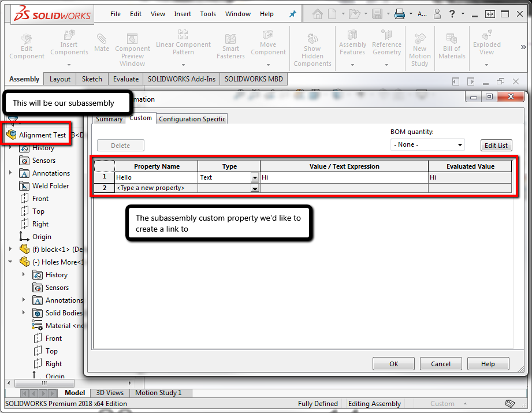Screen dimensions: 532x413
Task: Click the tag icon in status bar
Action: [x=509, y=404]
